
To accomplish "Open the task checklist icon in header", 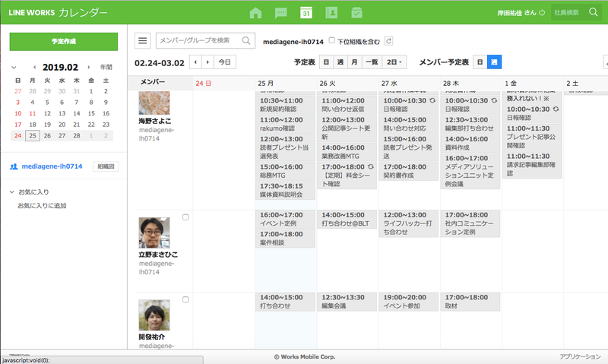I will 356,13.
